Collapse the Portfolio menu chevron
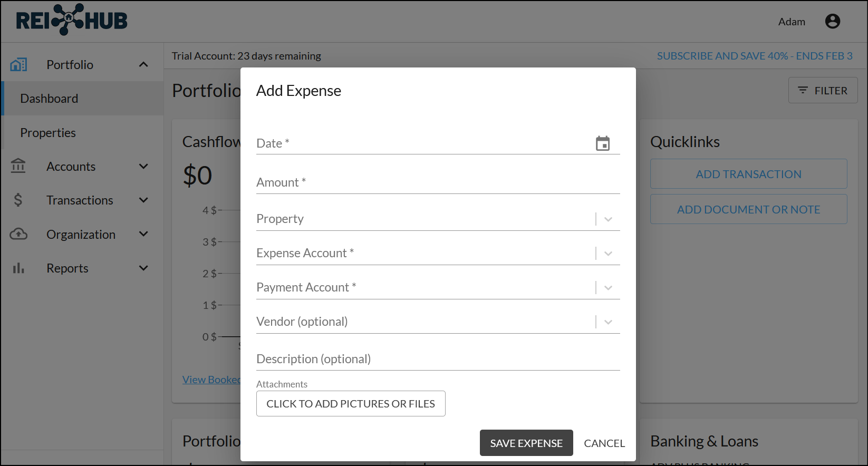This screenshot has height=466, width=868. pos(143,65)
